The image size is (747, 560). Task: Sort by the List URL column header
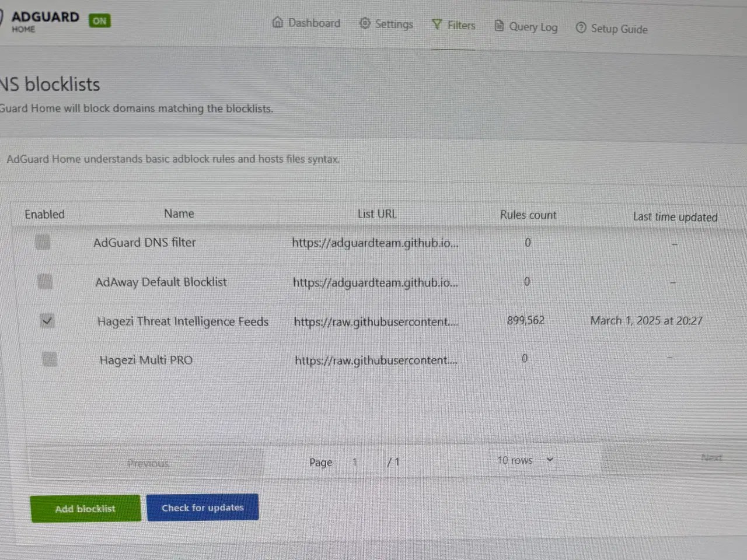click(377, 213)
